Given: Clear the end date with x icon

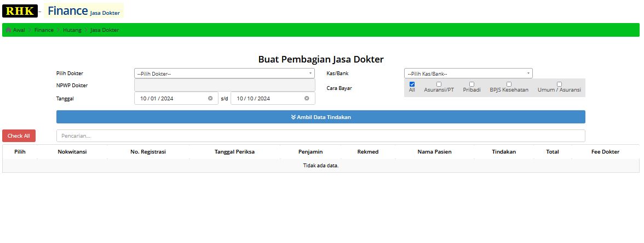Looking at the screenshot, I should [x=307, y=98].
